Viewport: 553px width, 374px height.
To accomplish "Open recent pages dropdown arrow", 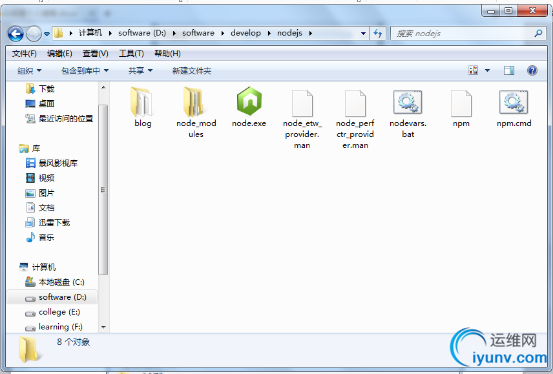I will pyautogui.click(x=47, y=34).
